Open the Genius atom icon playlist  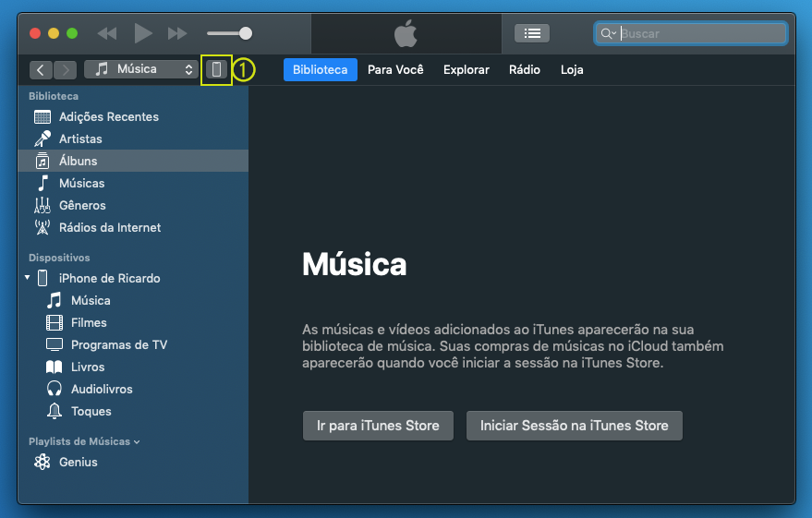[x=42, y=462]
